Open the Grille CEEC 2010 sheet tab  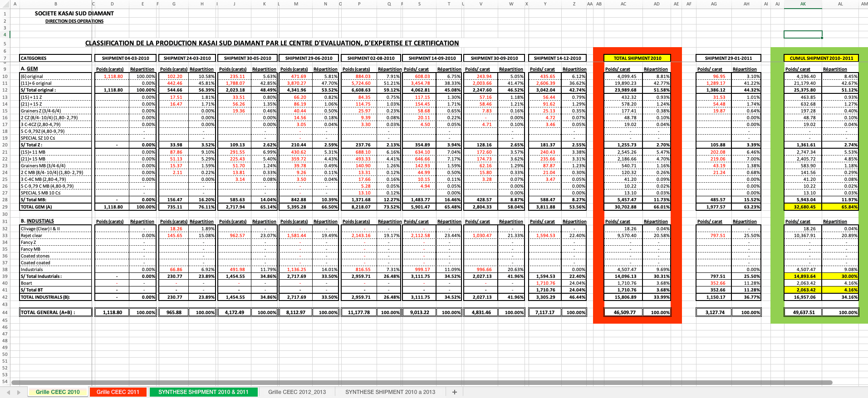(x=58, y=392)
